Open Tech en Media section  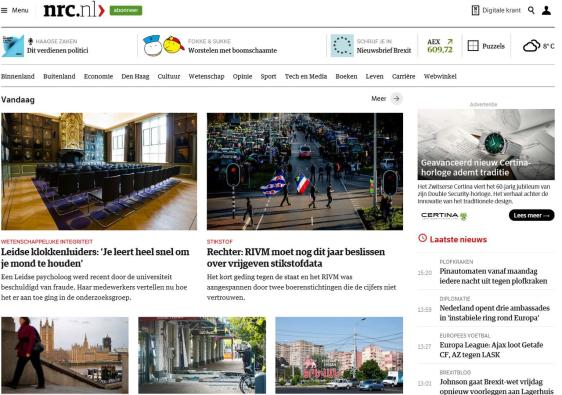click(306, 76)
